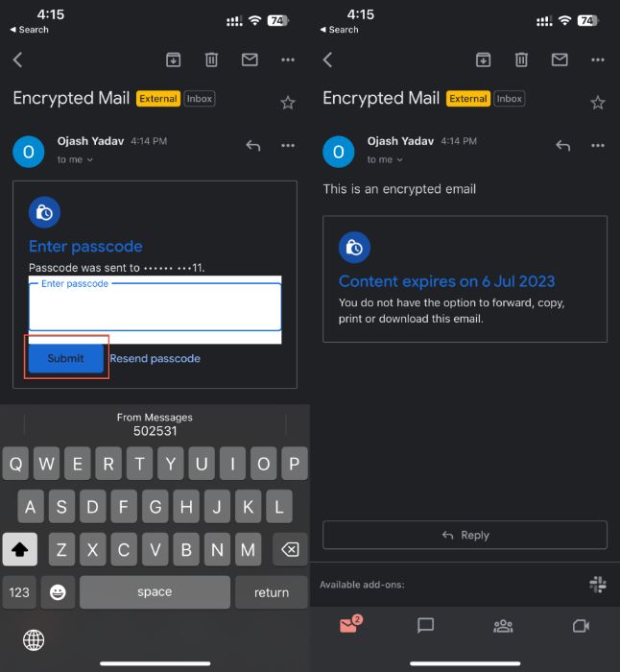620x672 pixels.
Task: Tap the confidential mode lock icon in right screen
Action: 354,248
